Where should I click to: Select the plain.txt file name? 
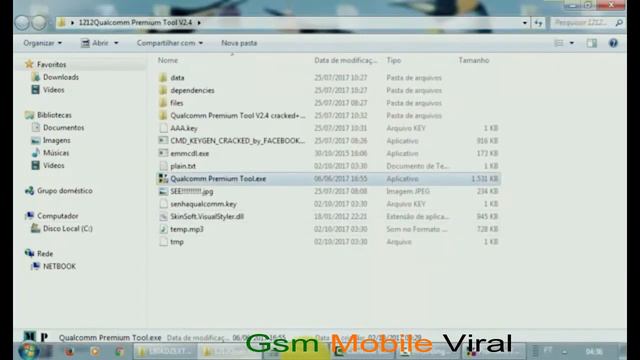click(183, 166)
